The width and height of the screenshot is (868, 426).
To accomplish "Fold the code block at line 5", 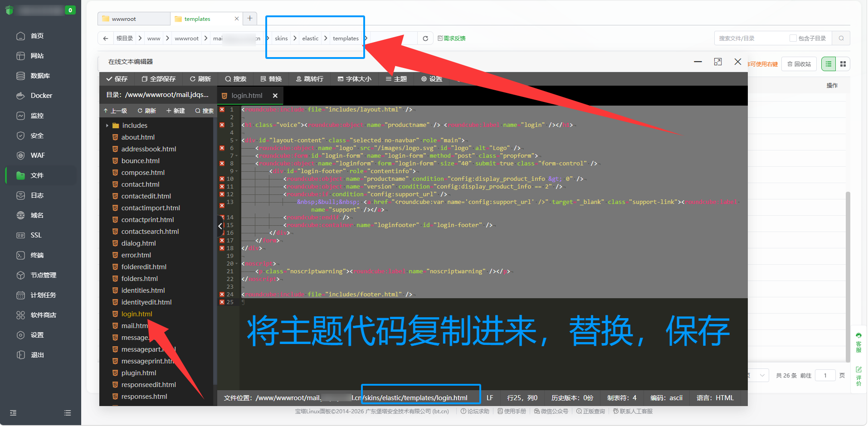I will [237, 140].
